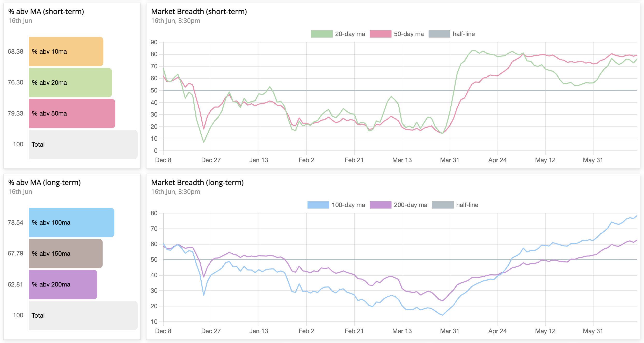Click long-term chart 'May 31' axis label
The width and height of the screenshot is (644, 343).
pyautogui.click(x=593, y=331)
